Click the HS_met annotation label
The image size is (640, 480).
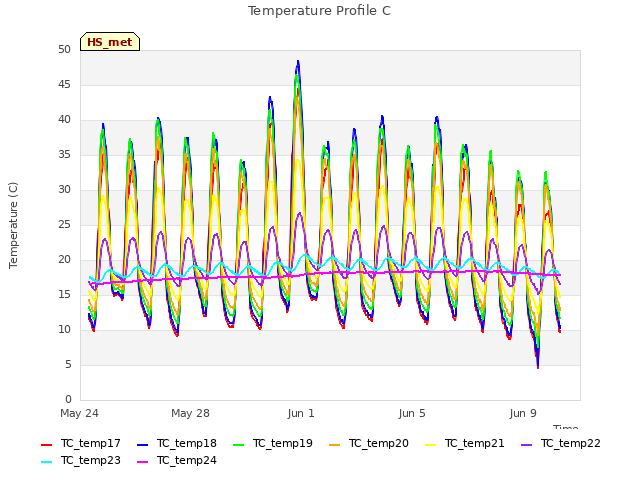(x=110, y=42)
